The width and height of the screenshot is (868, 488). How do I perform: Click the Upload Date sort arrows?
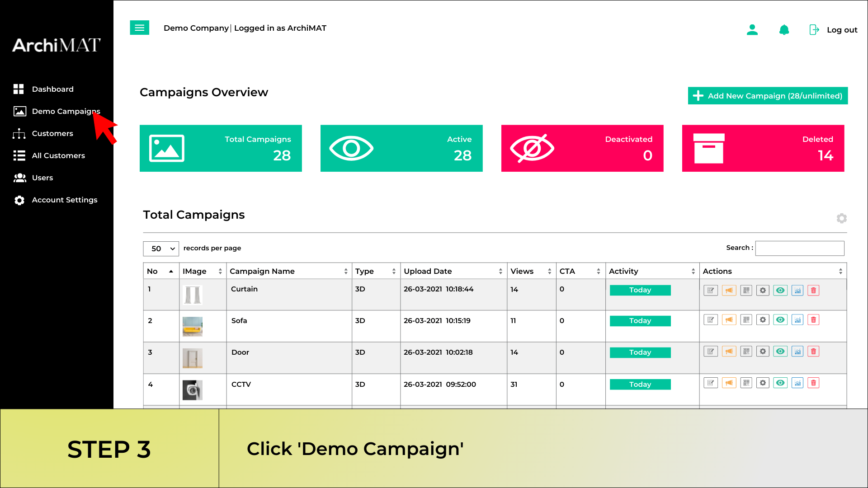tap(500, 271)
